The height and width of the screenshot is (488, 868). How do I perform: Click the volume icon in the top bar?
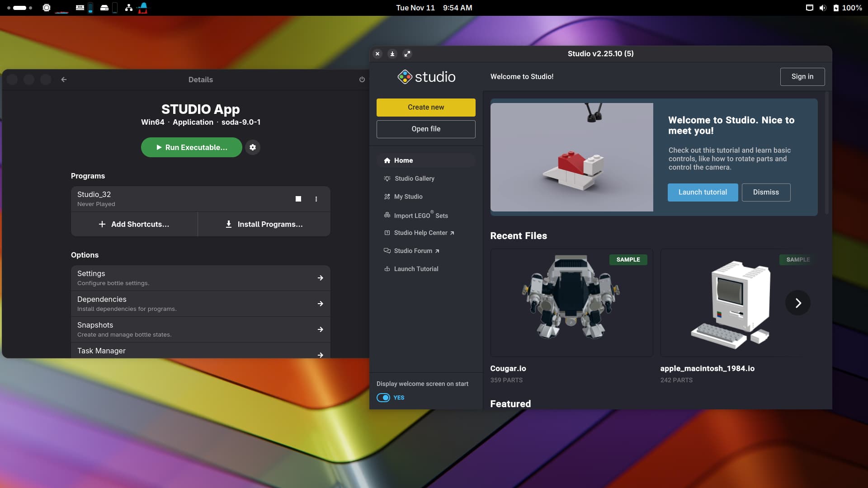pos(823,8)
